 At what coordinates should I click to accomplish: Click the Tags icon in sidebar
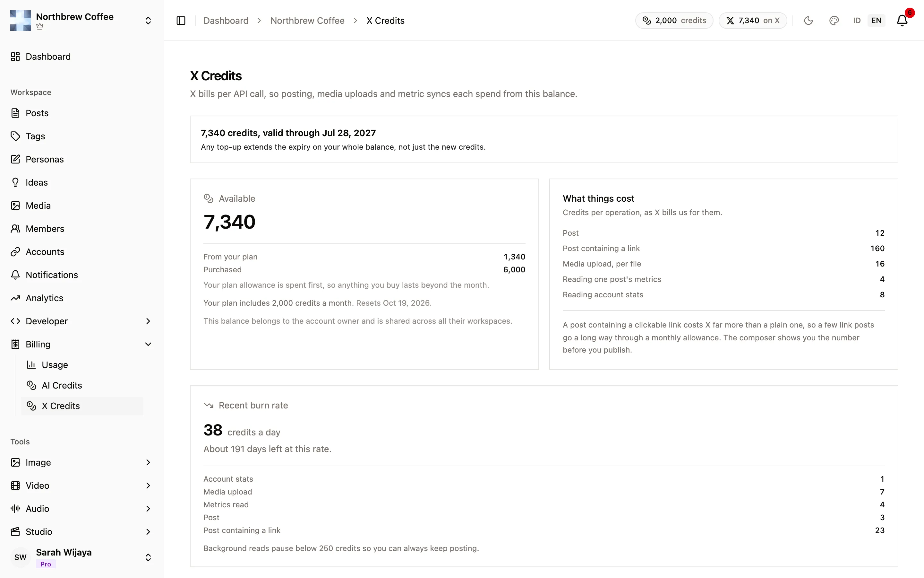click(x=15, y=136)
